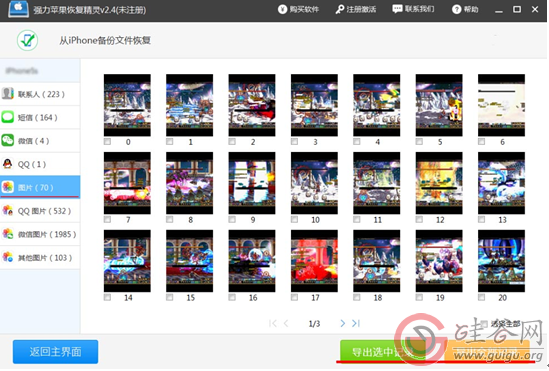Tick the checkbox for image 10
This screenshot has height=371, width=549.
coord(294,219)
